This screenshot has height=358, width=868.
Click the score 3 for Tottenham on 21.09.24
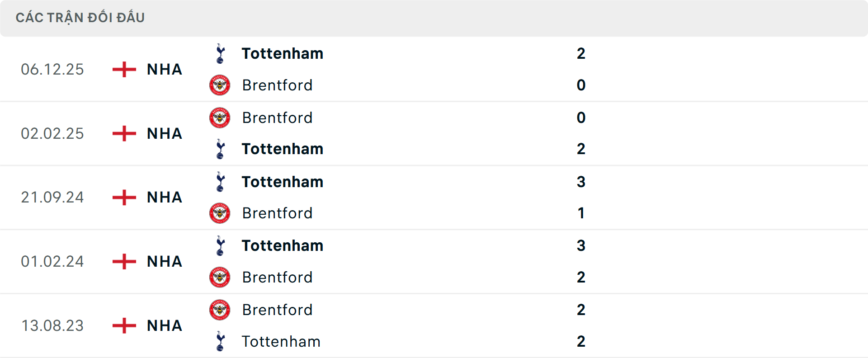[582, 182]
